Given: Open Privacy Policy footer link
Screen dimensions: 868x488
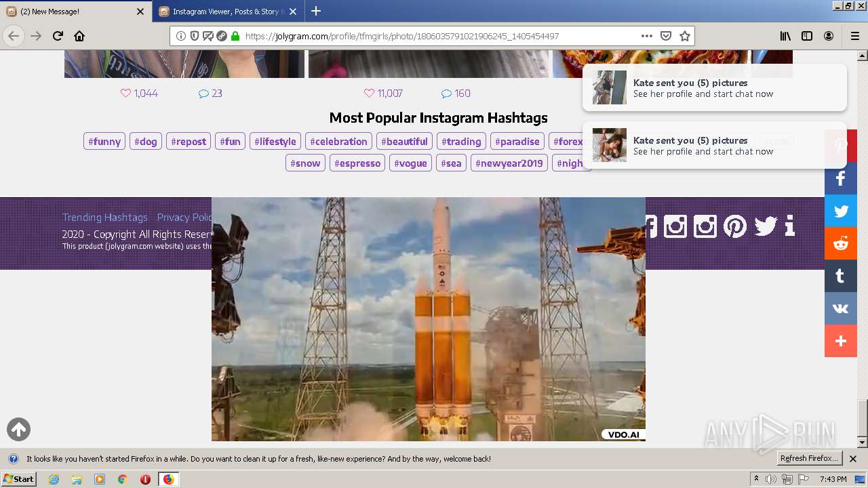Looking at the screenshot, I should [184, 218].
